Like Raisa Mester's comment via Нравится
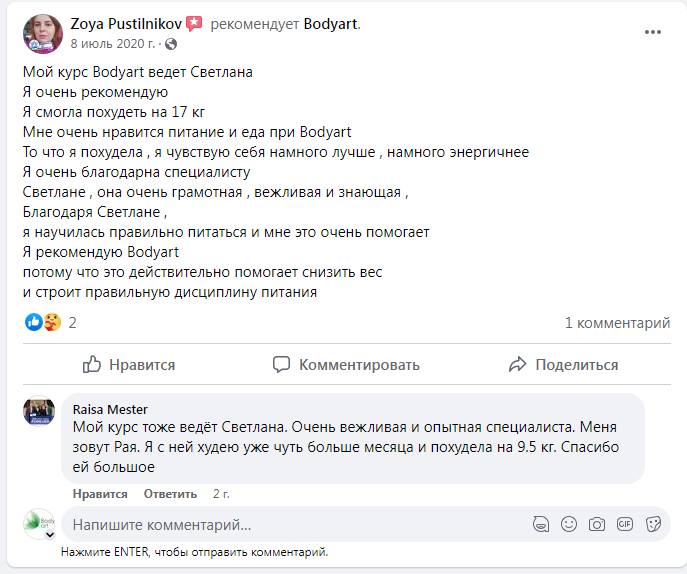 click(x=100, y=494)
